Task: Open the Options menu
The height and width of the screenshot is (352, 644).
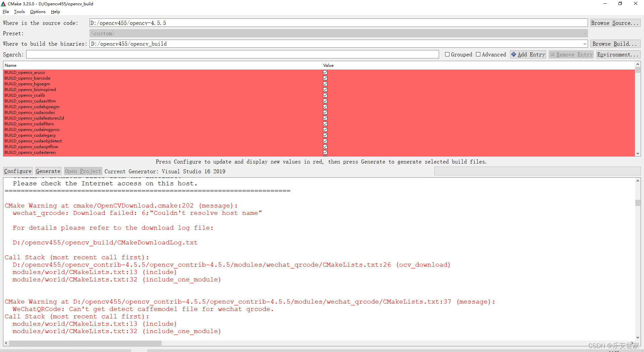Action: tap(38, 12)
